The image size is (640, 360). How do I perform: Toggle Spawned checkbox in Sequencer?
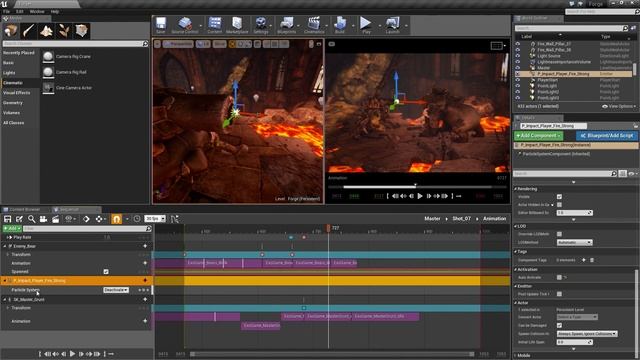[x=106, y=272]
